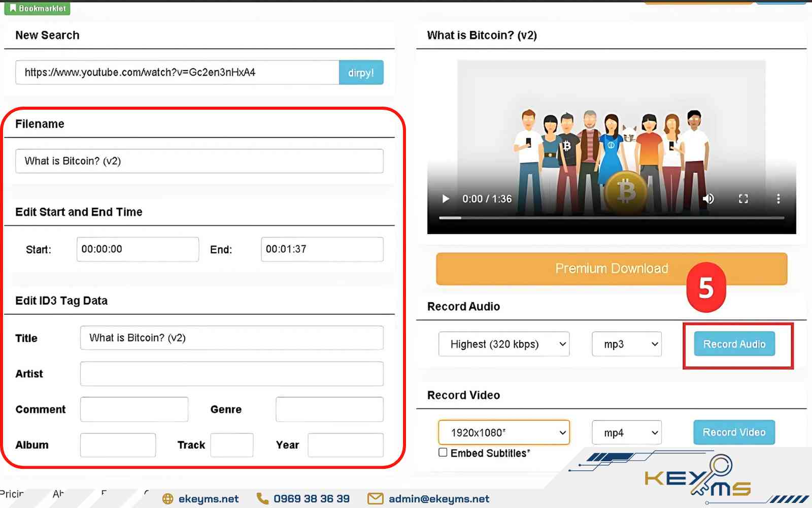
Task: Click the Record Video button
Action: click(x=734, y=432)
